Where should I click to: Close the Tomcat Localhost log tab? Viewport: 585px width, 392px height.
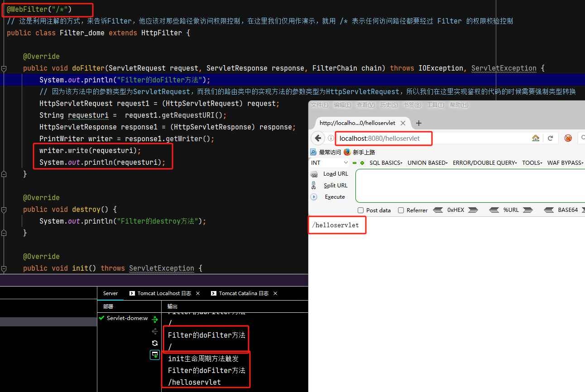click(x=197, y=293)
